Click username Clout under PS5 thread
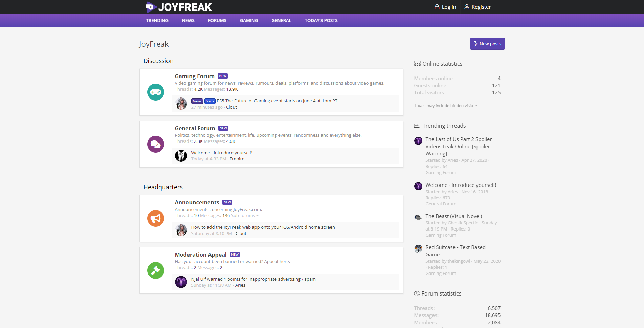Screen dimensions: 644x328 coord(231,107)
